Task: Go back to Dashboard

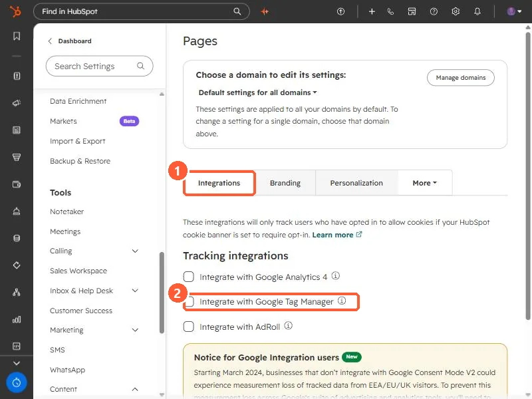Action: click(x=70, y=41)
